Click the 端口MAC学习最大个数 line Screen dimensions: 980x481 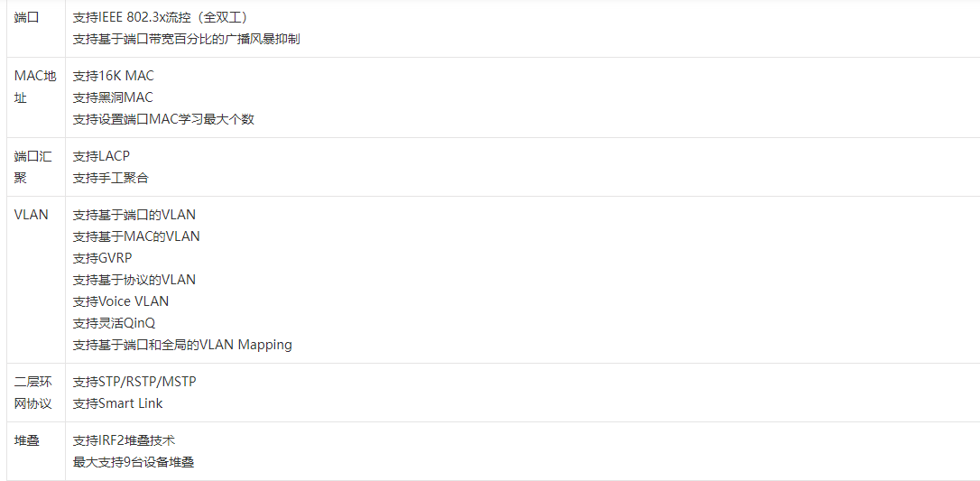163,119
